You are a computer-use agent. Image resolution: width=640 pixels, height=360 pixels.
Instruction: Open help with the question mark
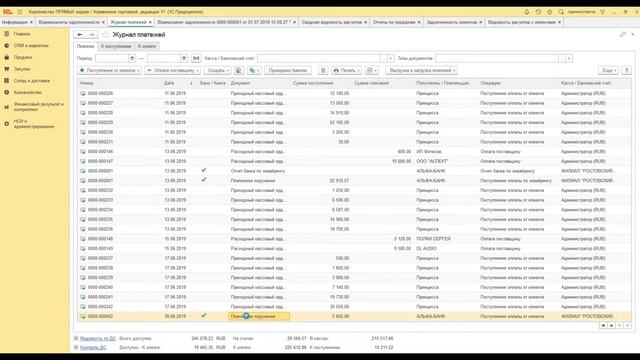[627, 70]
